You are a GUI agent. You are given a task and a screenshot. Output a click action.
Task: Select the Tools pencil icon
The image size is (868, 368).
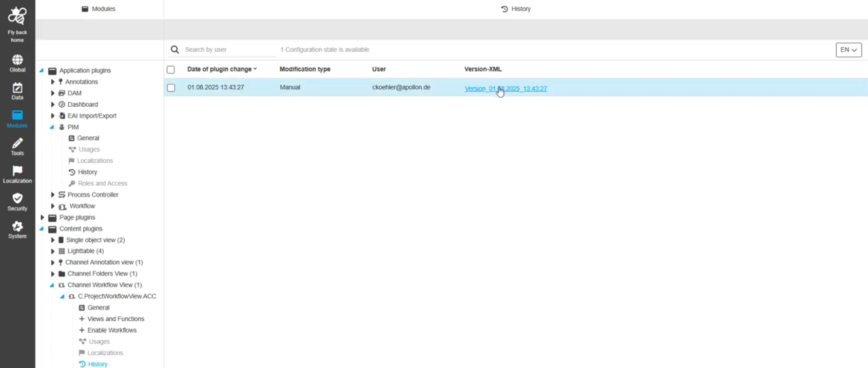pyautogui.click(x=17, y=144)
